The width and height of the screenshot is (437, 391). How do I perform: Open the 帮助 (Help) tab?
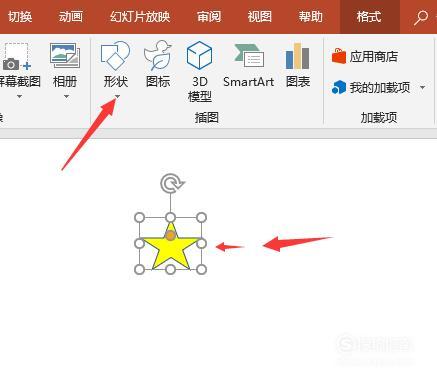point(310,17)
